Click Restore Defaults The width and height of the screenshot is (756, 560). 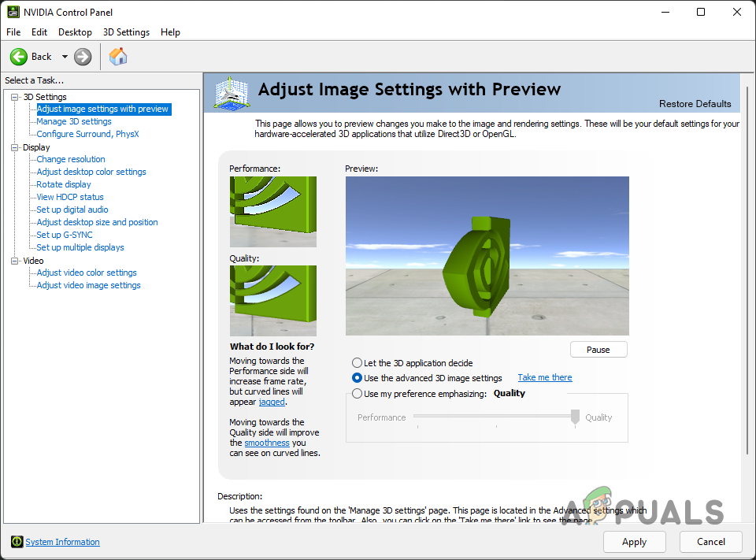pyautogui.click(x=695, y=104)
